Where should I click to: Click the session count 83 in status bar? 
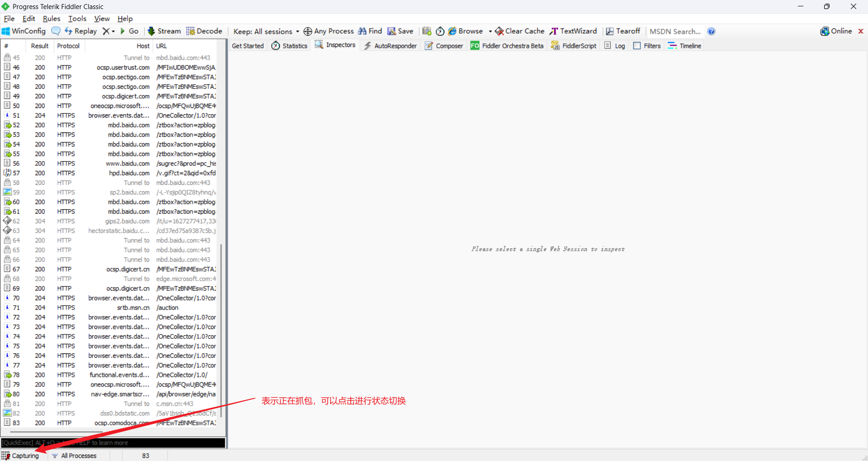click(146, 456)
